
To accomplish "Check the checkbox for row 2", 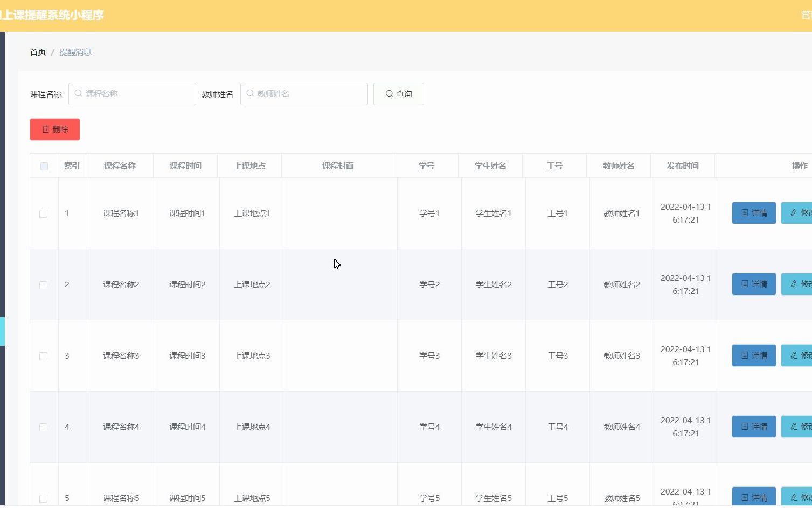I will (44, 285).
